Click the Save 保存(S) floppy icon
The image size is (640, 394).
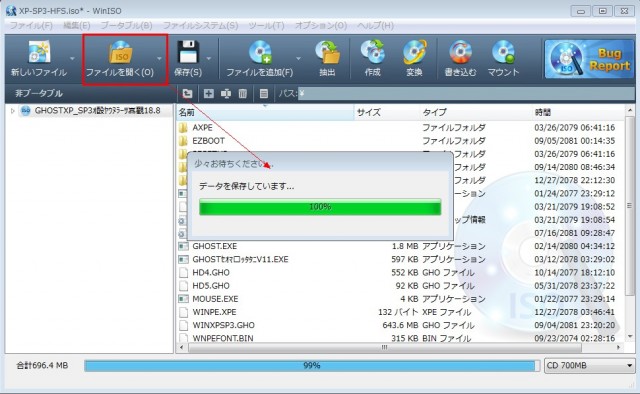(188, 52)
